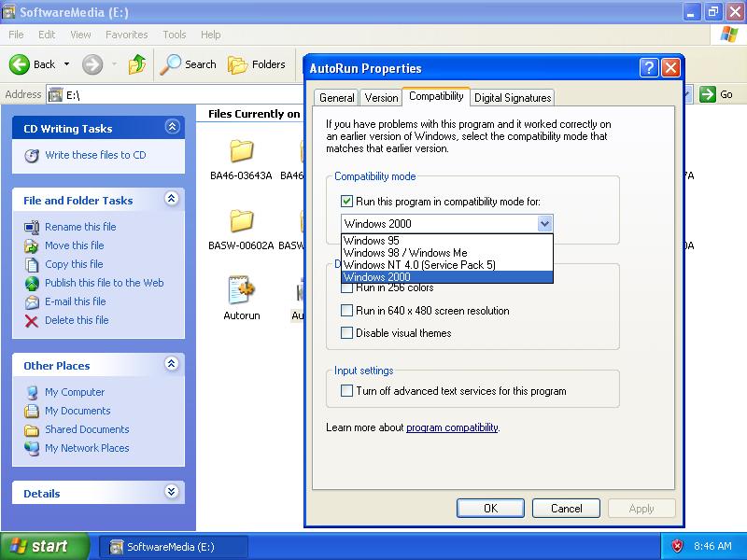Open the BA46-03643A folder icon

(x=242, y=151)
